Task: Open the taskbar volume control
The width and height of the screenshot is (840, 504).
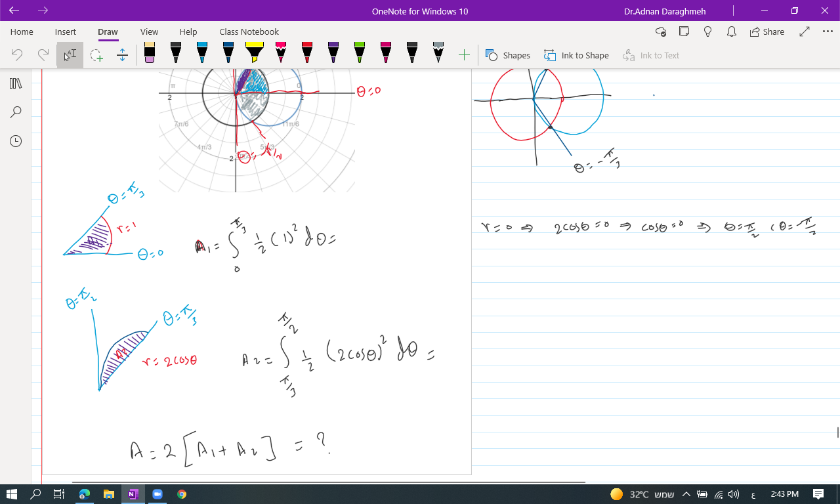Action: click(x=734, y=494)
